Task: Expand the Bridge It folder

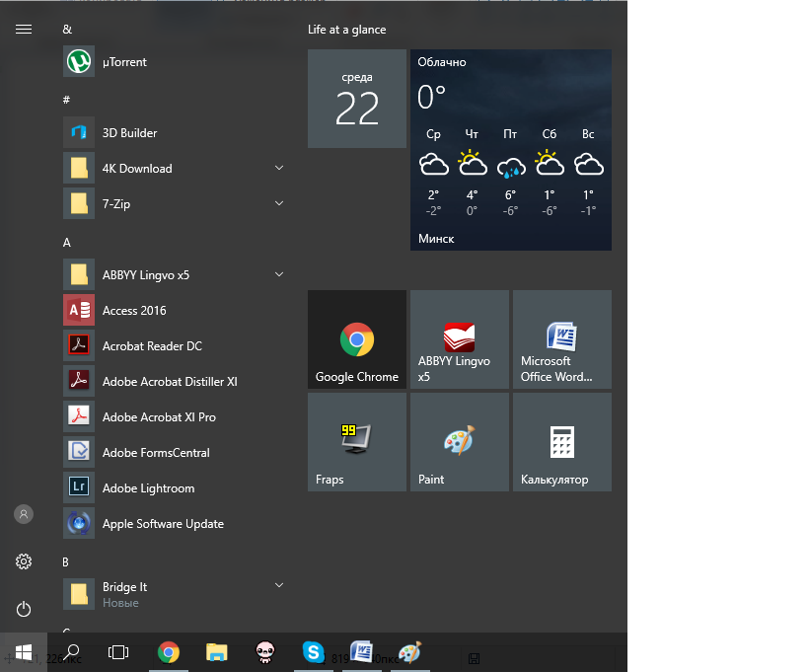Action: tap(279, 586)
